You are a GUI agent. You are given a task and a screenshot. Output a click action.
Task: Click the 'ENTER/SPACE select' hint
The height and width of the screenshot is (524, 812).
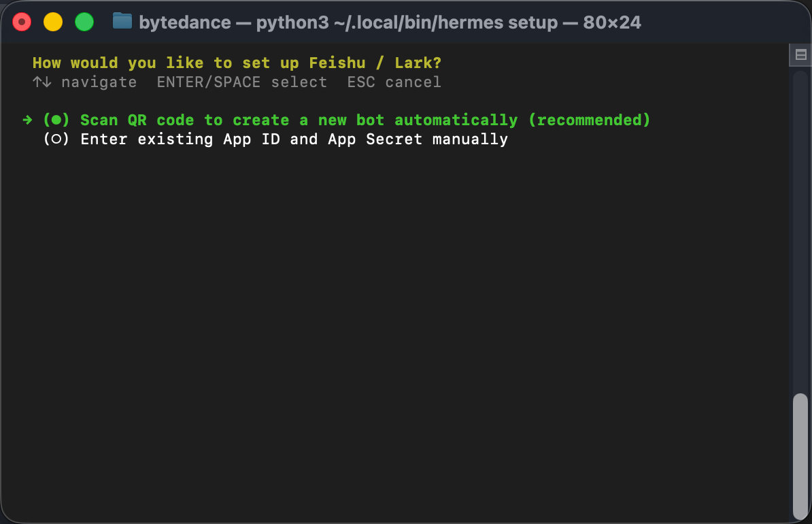click(241, 82)
